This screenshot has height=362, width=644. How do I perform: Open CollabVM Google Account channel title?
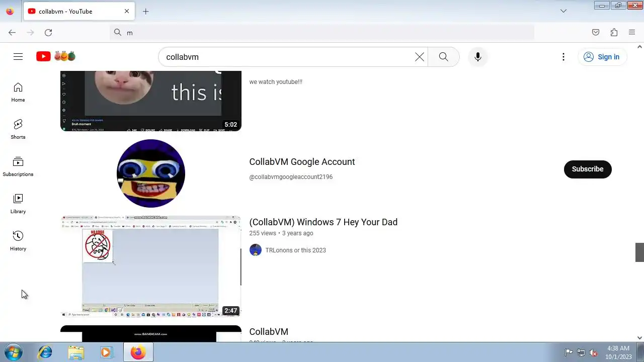coord(302,162)
